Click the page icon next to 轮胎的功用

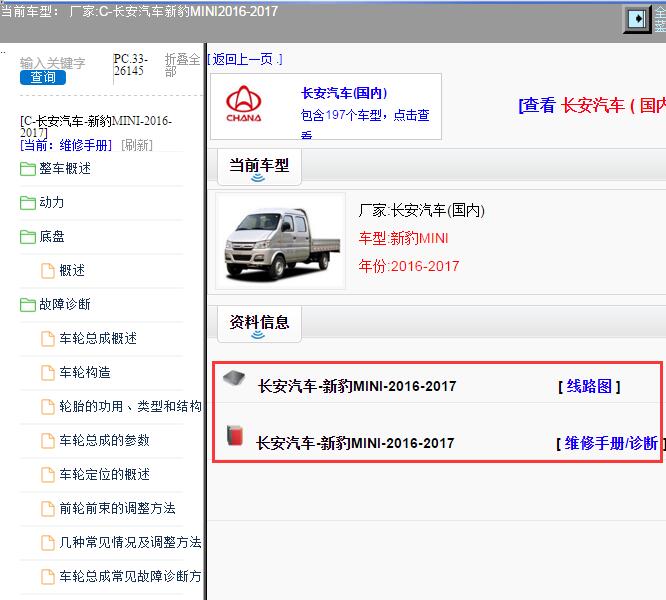tap(48, 407)
